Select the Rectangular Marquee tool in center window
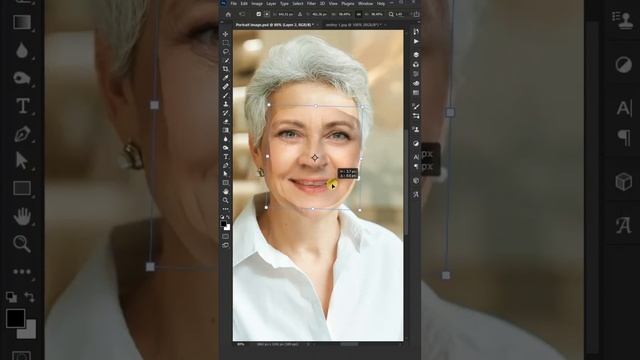The image size is (640, 360). pos(225,43)
